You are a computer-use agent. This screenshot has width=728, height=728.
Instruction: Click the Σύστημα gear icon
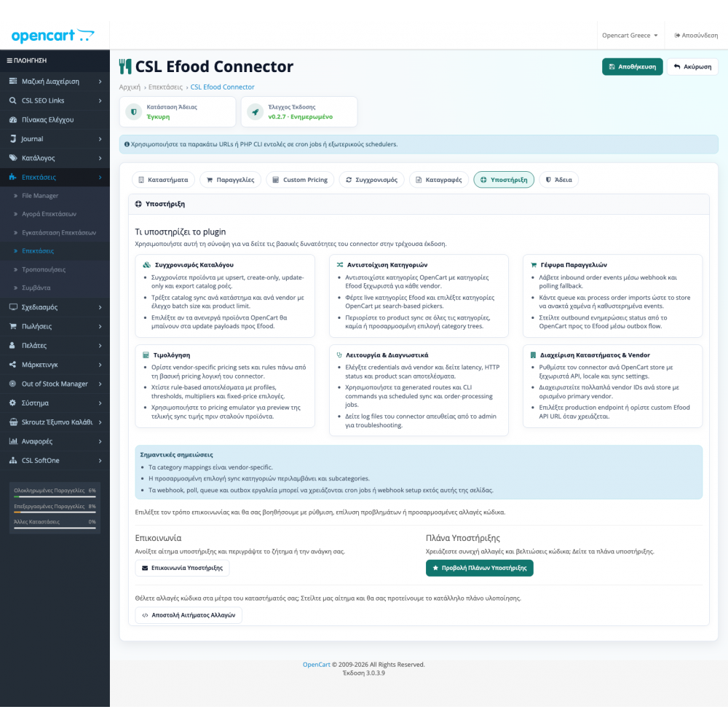pos(12,403)
